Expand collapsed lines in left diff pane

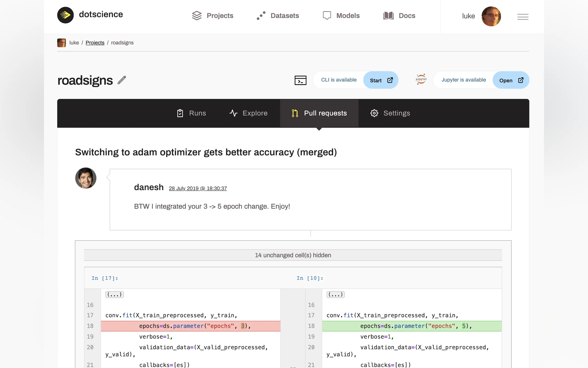114,295
